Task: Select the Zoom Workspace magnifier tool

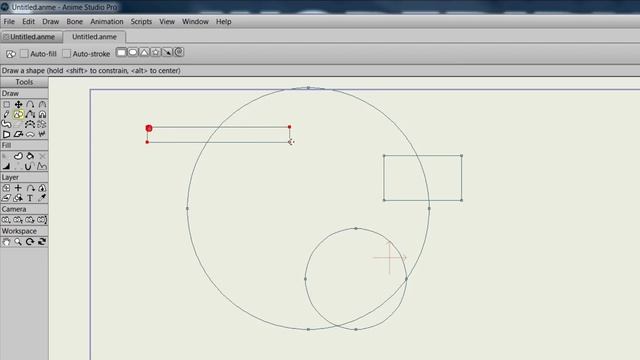Action: [x=18, y=242]
